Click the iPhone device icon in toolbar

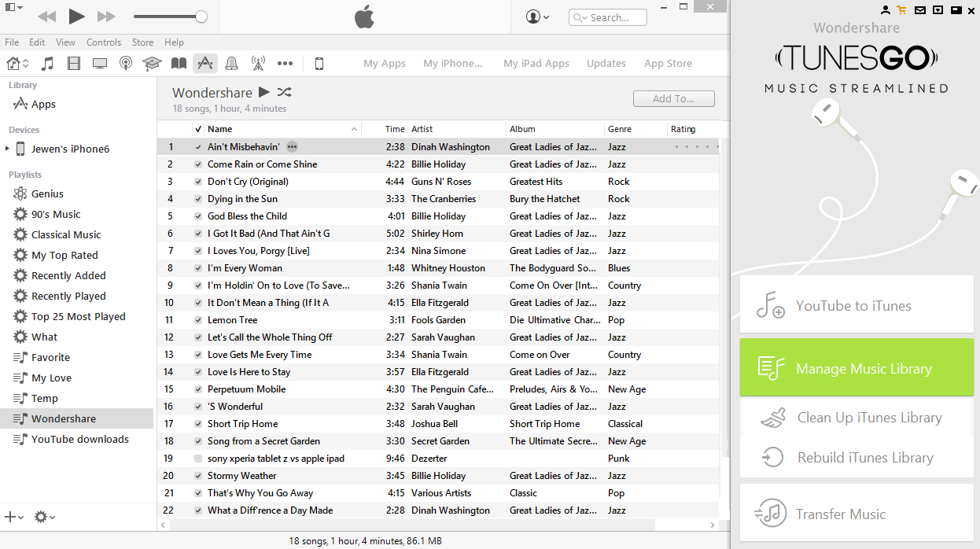(x=319, y=64)
